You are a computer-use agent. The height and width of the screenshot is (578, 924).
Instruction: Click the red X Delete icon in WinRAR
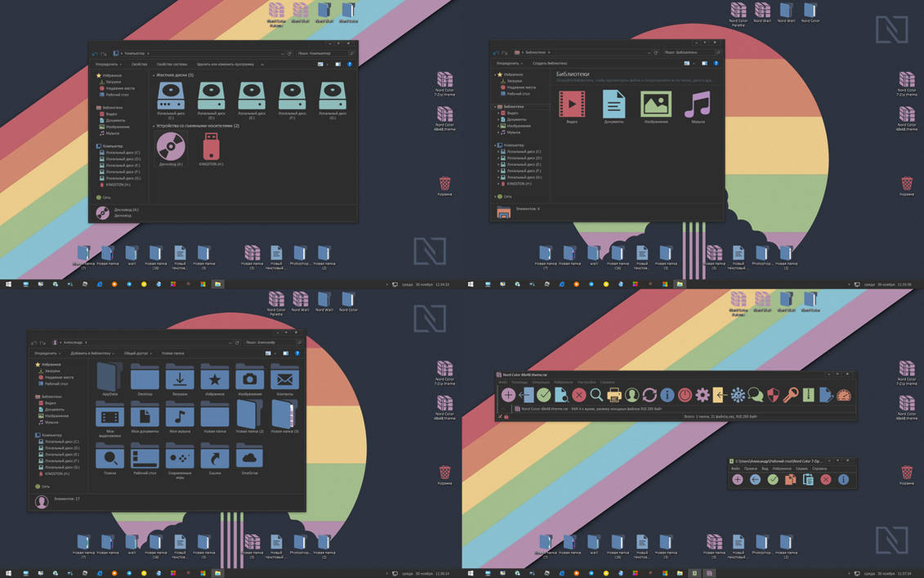tap(579, 395)
